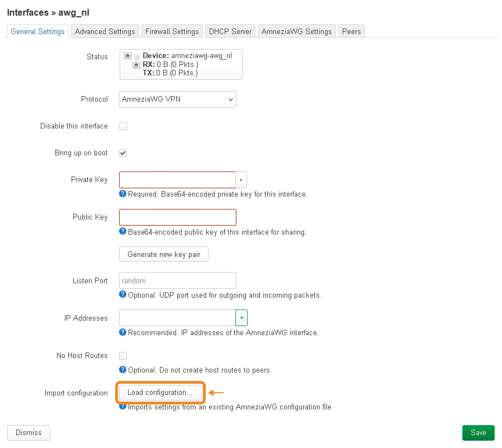This screenshot has width=502, height=448.
Task: Go to the Peers tab
Action: click(351, 31)
